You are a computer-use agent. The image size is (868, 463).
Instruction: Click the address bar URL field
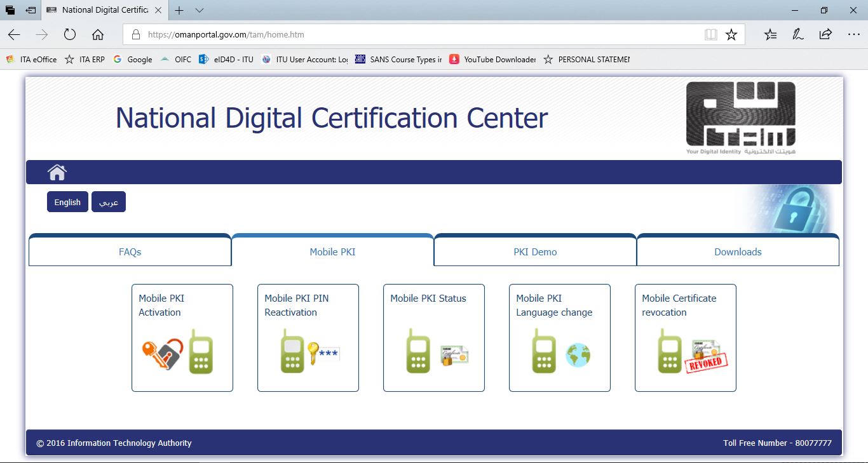(413, 34)
